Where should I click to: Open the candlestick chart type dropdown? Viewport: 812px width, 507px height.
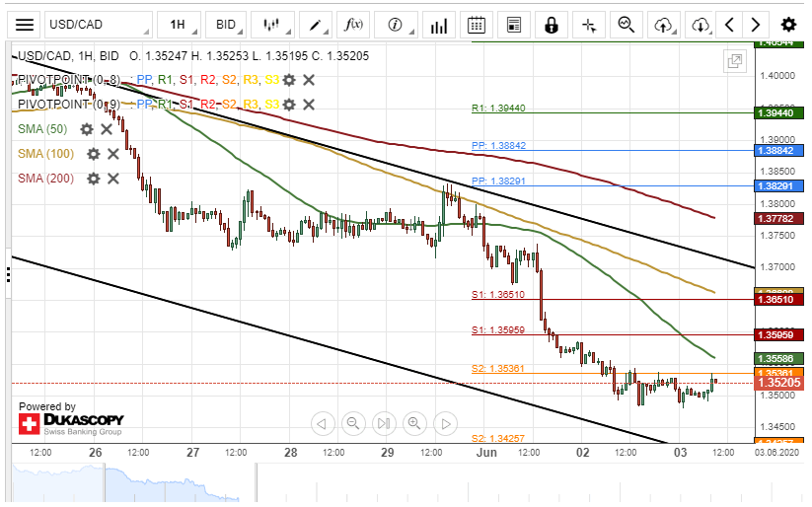[272, 25]
